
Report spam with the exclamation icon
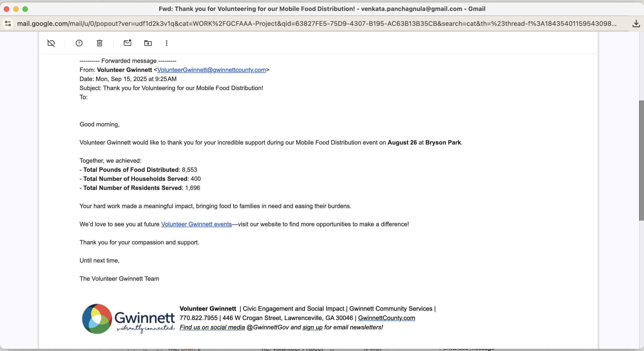point(79,43)
